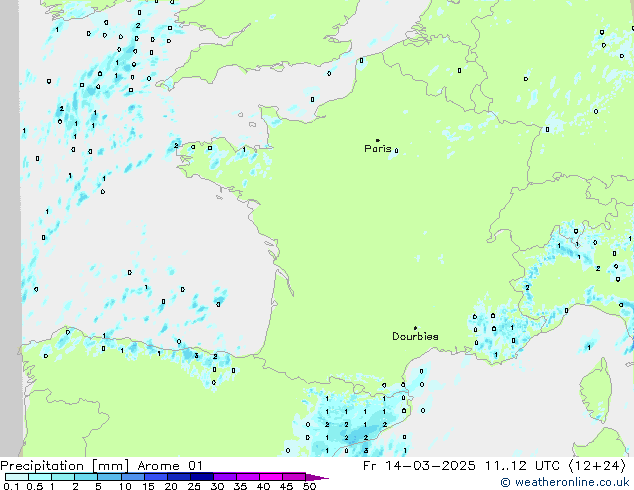The width and height of the screenshot is (634, 490).
Task: Click the legend value '45'
Action: [286, 486]
